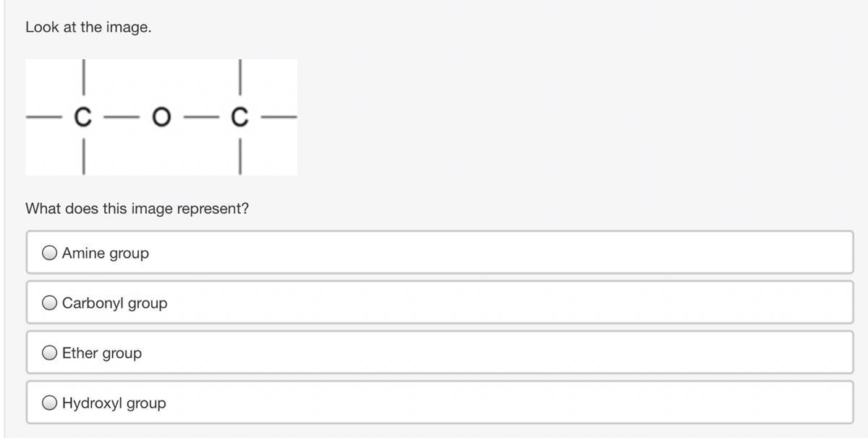Click the right carbon atom C in the diagram
This screenshot has width=868, height=438.
point(239,117)
